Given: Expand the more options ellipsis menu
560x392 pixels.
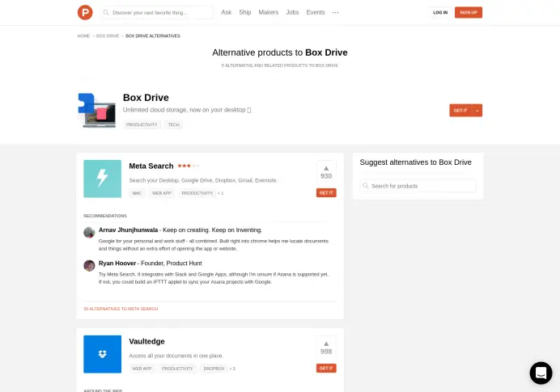Looking at the screenshot, I should point(335,12).
